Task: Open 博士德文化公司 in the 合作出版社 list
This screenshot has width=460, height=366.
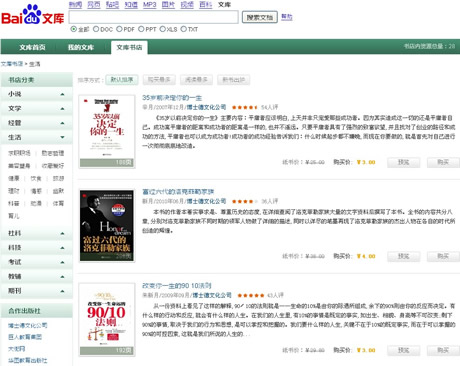Action: pyautogui.click(x=28, y=325)
